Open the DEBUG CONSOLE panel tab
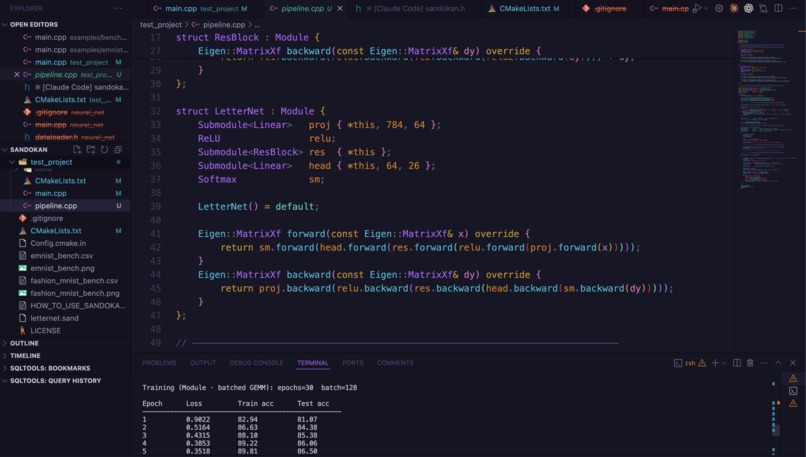The image size is (806, 457). (257, 363)
